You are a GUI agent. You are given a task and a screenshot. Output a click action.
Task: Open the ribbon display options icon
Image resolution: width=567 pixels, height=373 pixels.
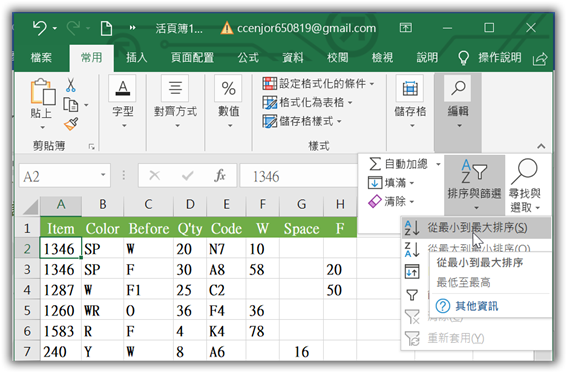click(406, 28)
